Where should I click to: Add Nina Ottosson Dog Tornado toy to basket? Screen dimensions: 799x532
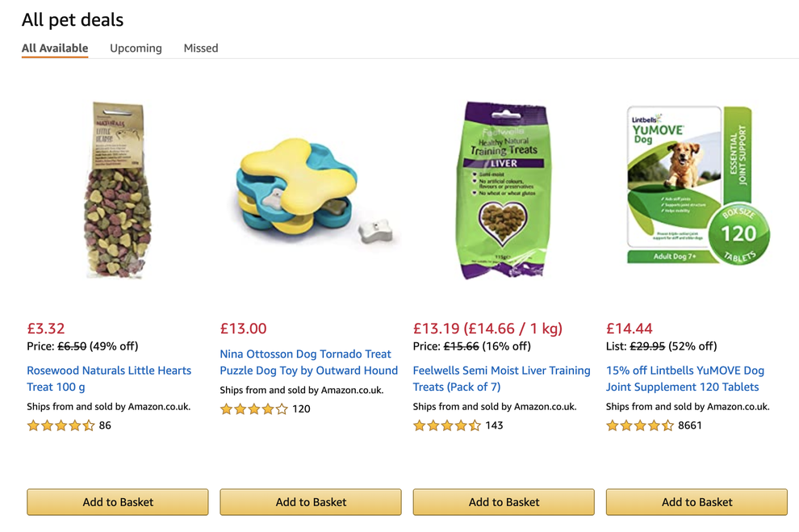[310, 501]
